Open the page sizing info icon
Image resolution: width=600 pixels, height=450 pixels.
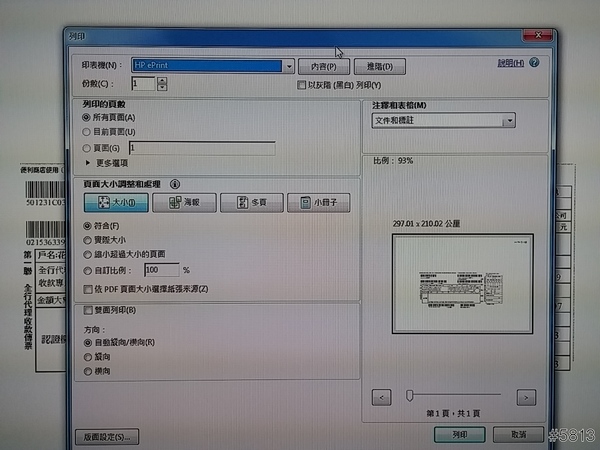[175, 184]
